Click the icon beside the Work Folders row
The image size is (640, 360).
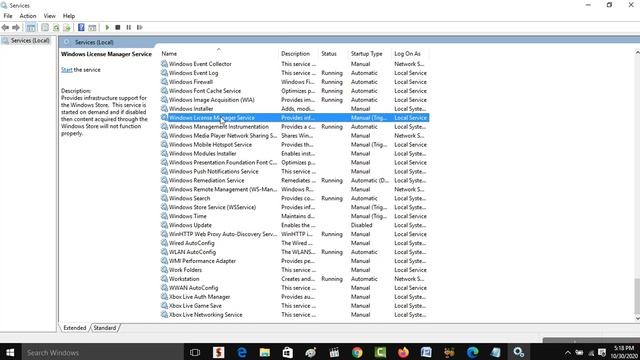pyautogui.click(x=164, y=270)
